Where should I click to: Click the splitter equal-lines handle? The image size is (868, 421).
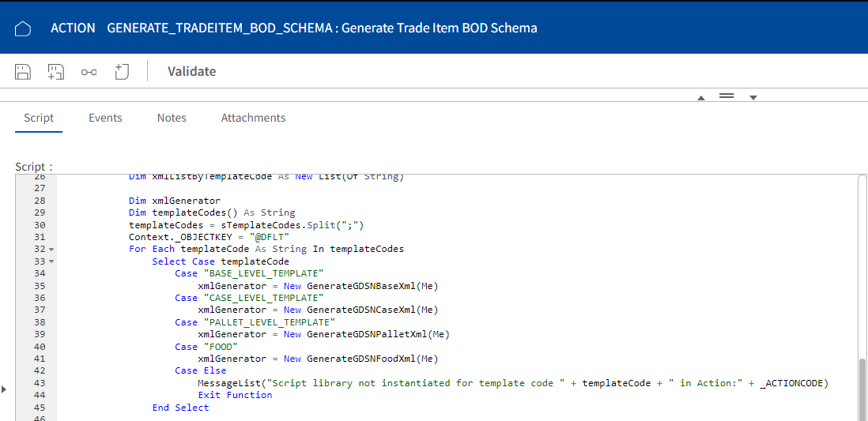(726, 96)
